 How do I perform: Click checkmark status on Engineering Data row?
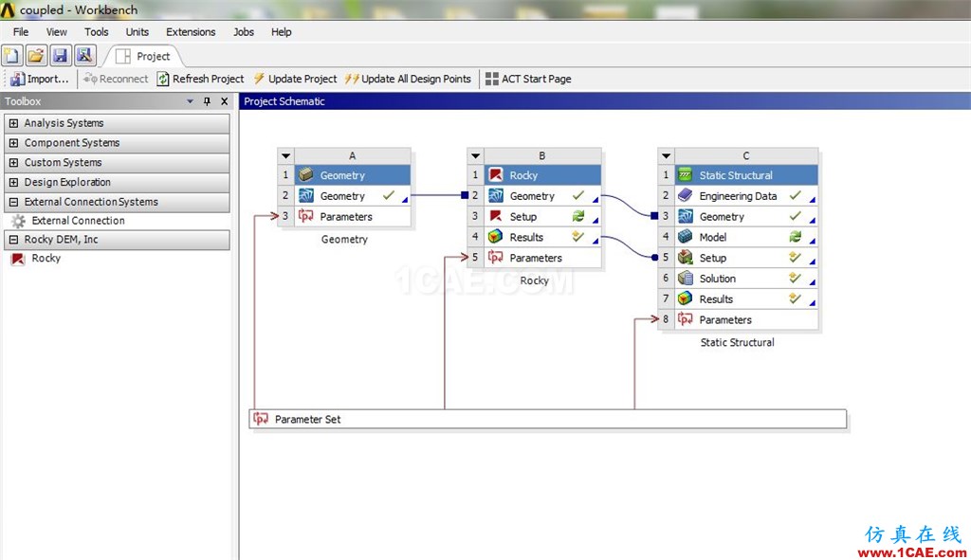coord(796,195)
